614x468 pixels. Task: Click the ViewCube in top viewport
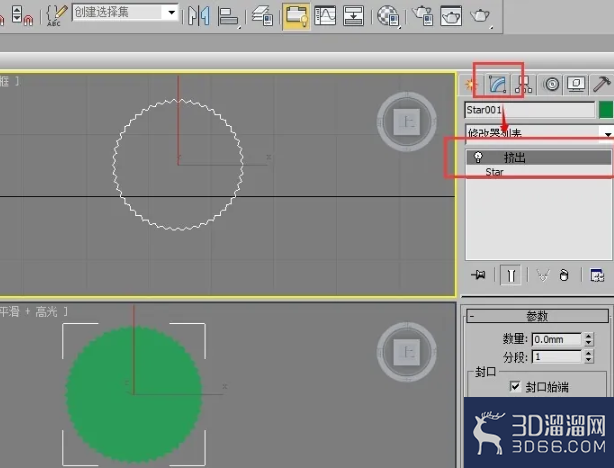coord(406,121)
